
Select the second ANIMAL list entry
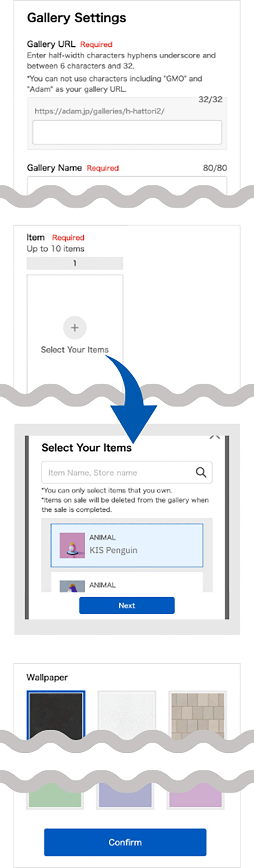127,582
